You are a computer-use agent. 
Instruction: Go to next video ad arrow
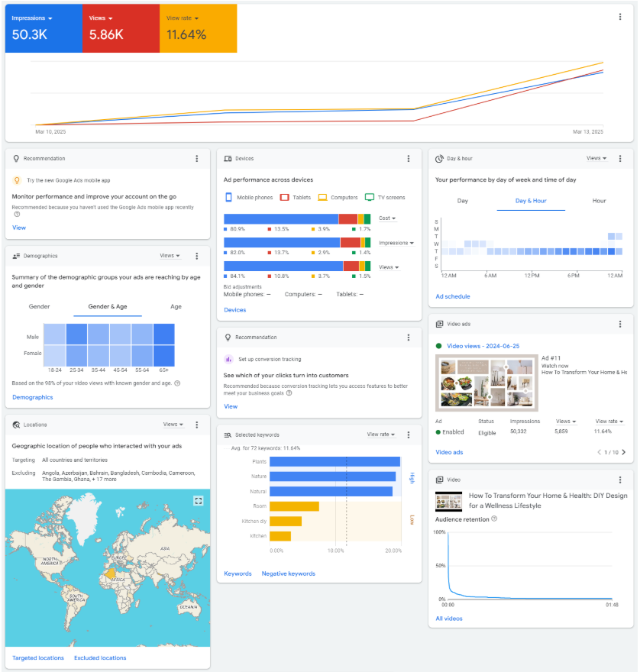point(624,452)
